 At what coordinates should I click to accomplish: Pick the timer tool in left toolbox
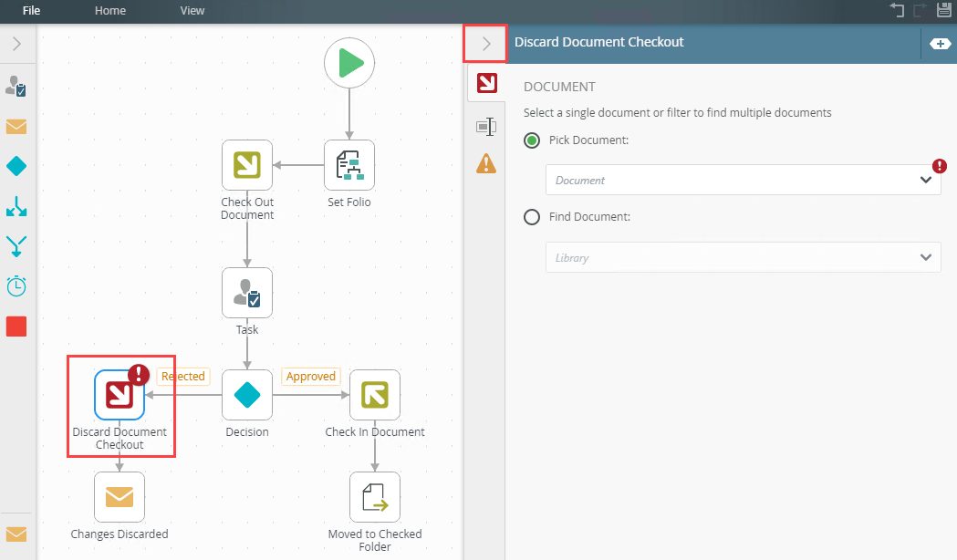(16, 286)
